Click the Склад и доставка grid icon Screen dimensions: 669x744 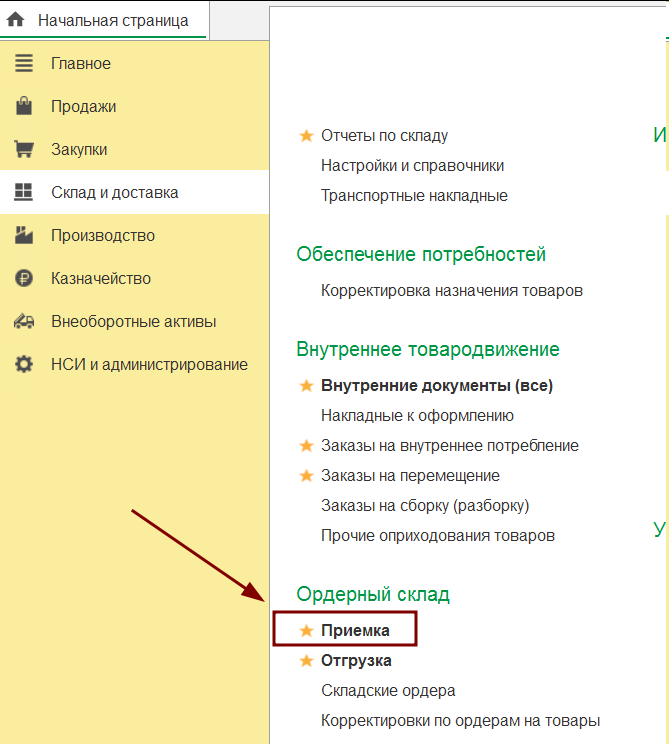[23, 192]
